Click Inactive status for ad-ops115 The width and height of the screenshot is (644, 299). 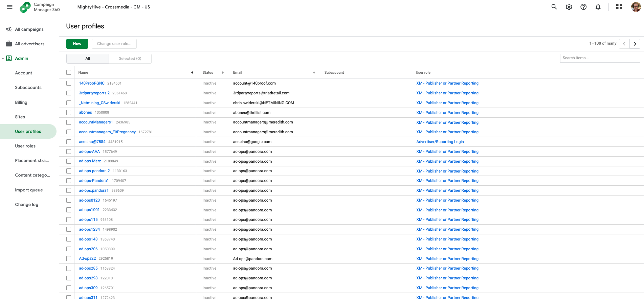[209, 220]
